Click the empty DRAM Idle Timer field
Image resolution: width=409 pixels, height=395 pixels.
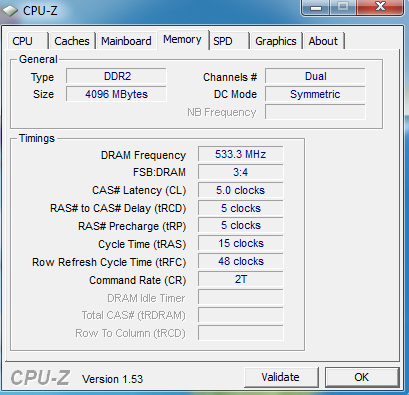pos(241,297)
